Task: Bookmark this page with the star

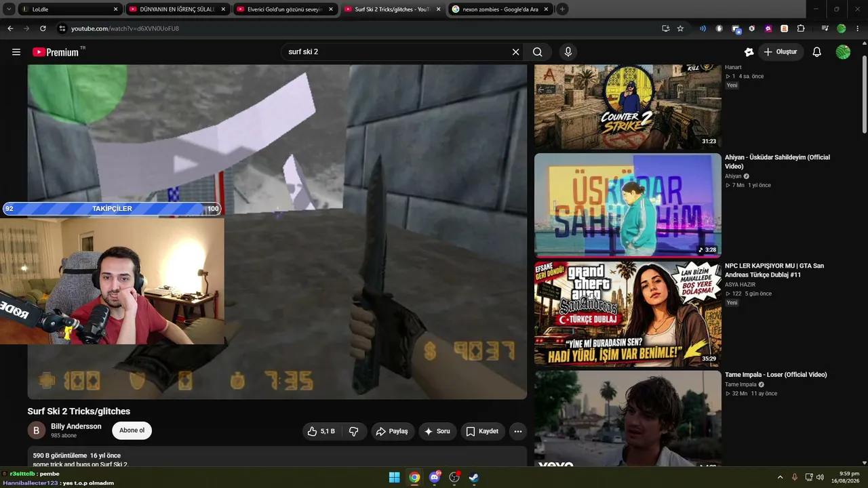Action: [680, 28]
